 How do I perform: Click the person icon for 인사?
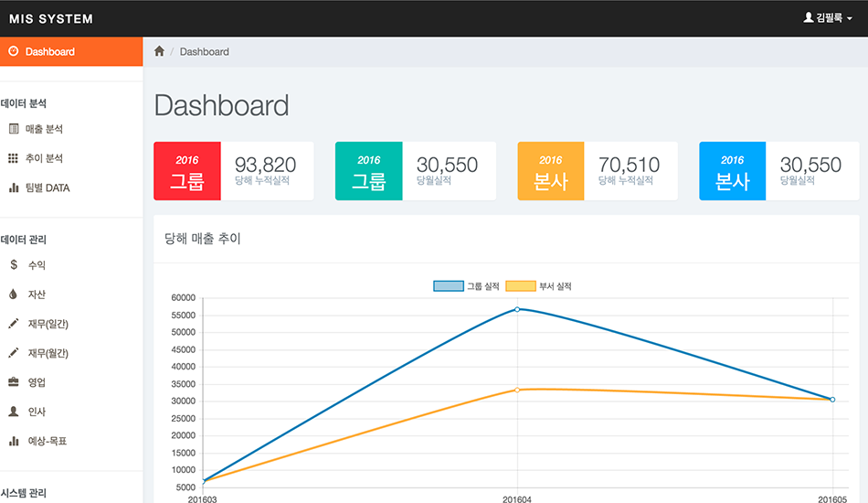(14, 412)
